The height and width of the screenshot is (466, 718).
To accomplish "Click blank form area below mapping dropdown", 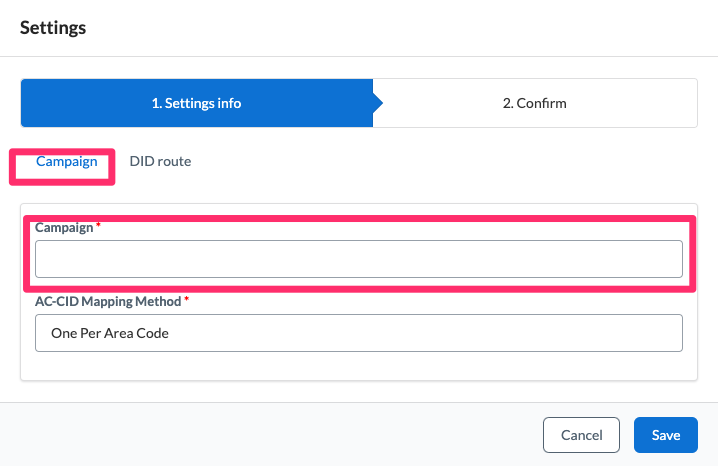I will point(359,366).
